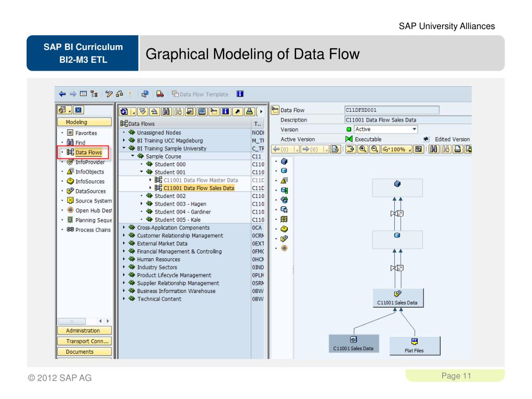This screenshot has width=532, height=399.
Task: Click the Transport Conn... section button
Action: [85, 341]
